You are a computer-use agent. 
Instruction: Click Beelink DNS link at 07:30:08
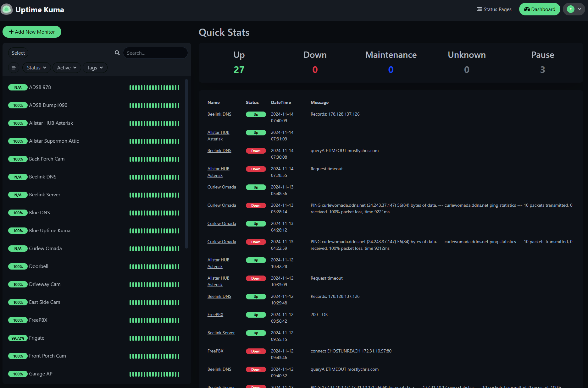219,150
